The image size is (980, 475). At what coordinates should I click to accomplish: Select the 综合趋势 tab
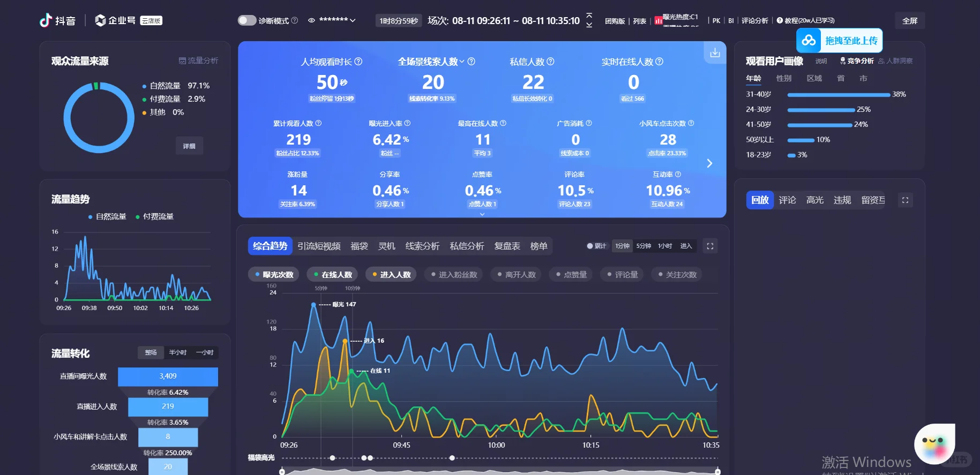pos(270,246)
